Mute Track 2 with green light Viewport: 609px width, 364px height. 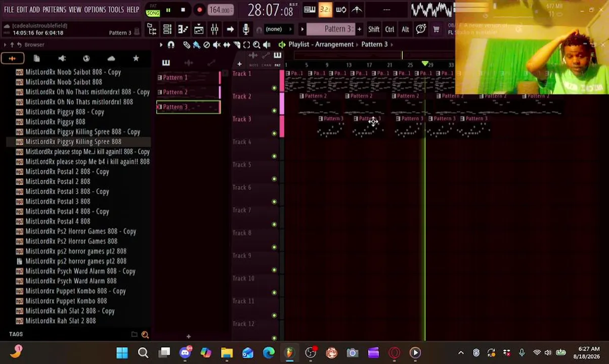click(274, 111)
